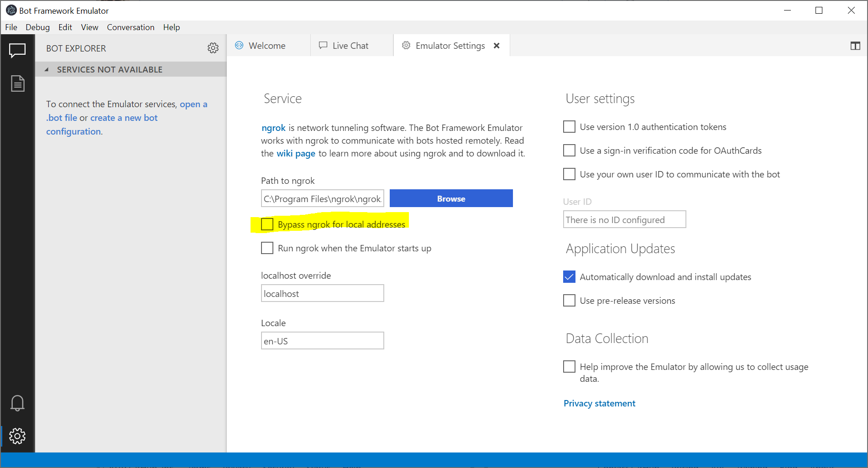Click the Bot Framework Emulator app icon
The width and height of the screenshot is (868, 468).
11,10
